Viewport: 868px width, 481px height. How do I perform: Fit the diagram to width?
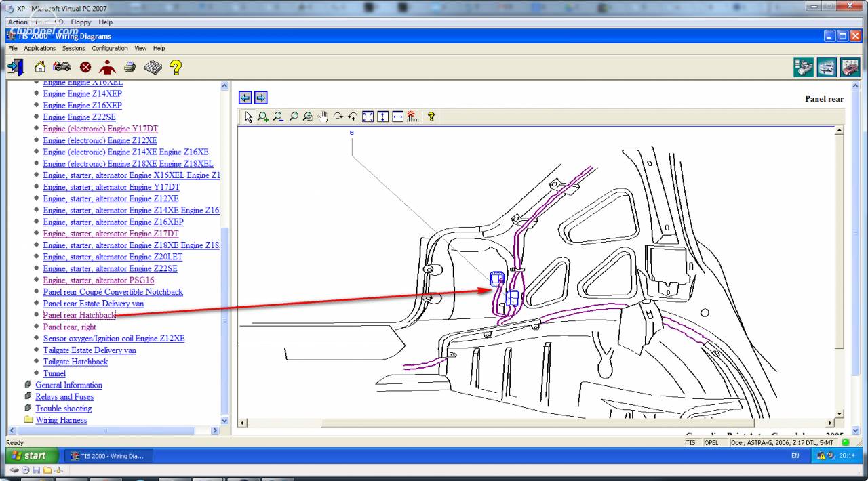coord(397,117)
